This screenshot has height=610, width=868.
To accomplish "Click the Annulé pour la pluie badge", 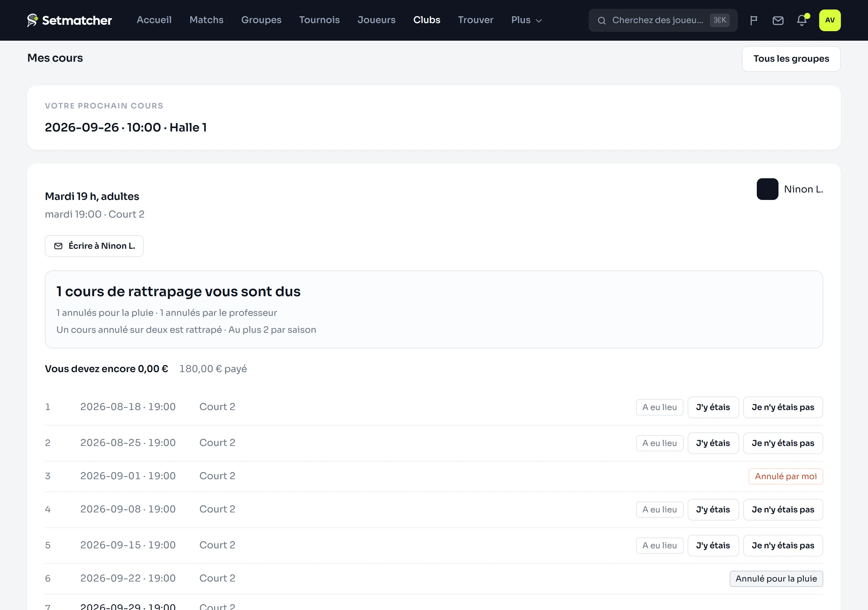I will [776, 579].
